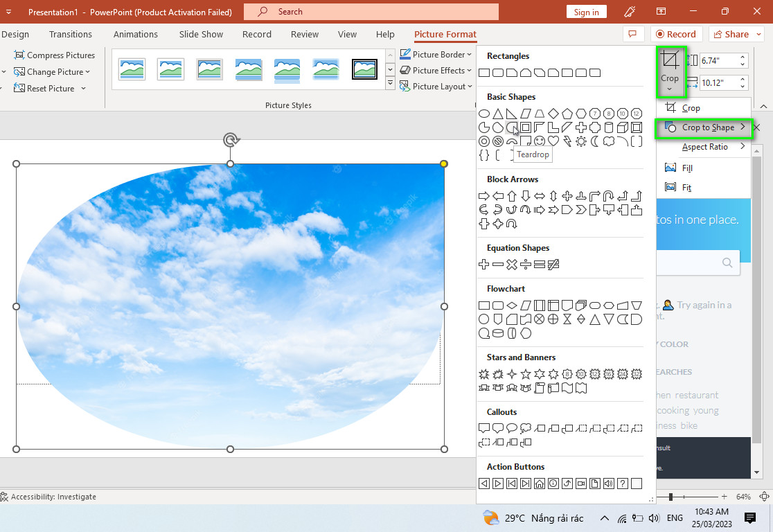
Task: Pick the Multiplication Sign equation shape
Action: (x=512, y=265)
